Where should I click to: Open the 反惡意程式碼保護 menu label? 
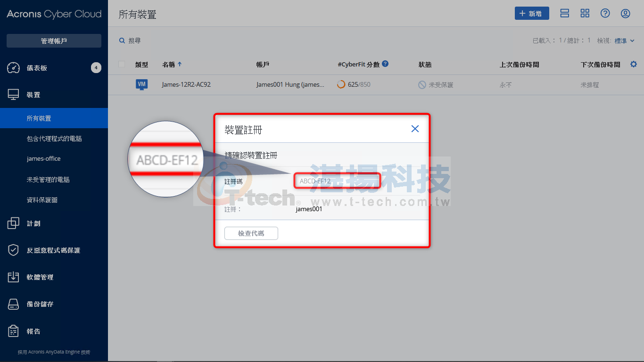click(x=53, y=250)
